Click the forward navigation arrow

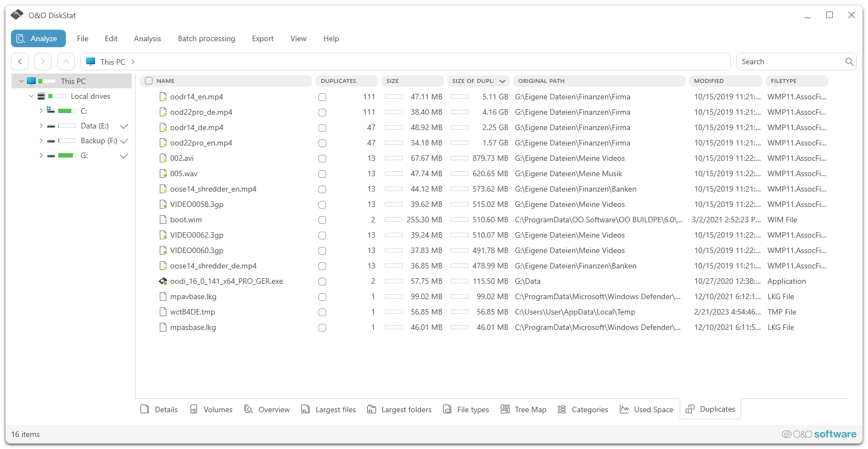pos(43,61)
